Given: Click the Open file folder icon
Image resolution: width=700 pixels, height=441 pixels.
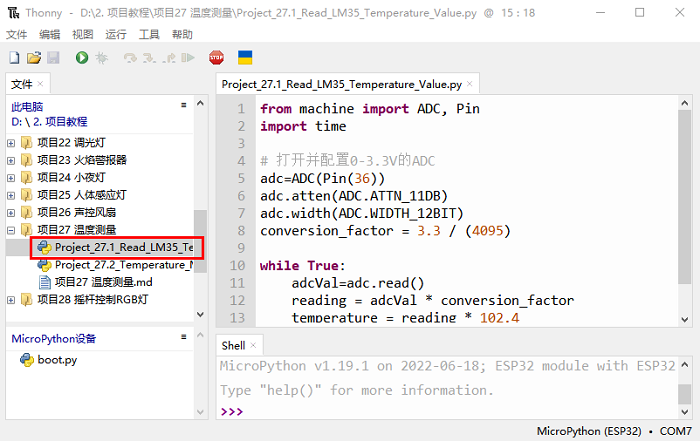Looking at the screenshot, I should pos(33,58).
